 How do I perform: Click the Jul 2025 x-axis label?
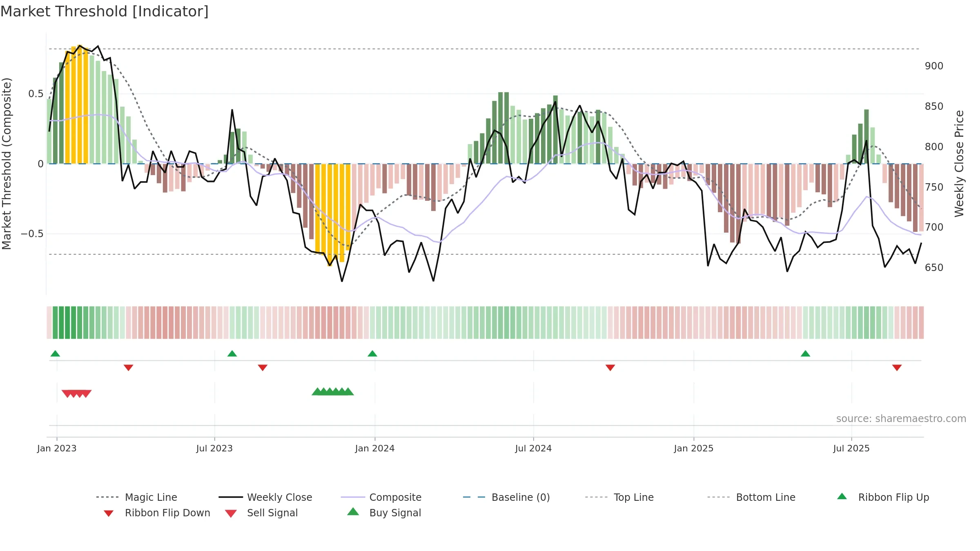(851, 449)
